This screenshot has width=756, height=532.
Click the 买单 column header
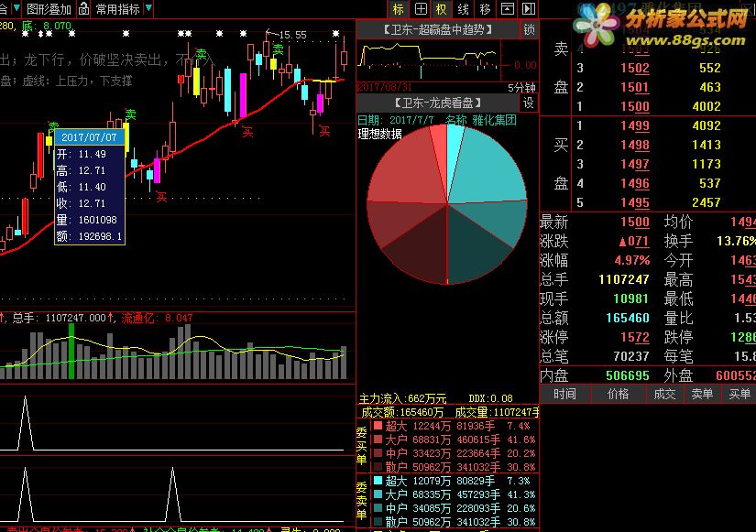[x=740, y=394]
